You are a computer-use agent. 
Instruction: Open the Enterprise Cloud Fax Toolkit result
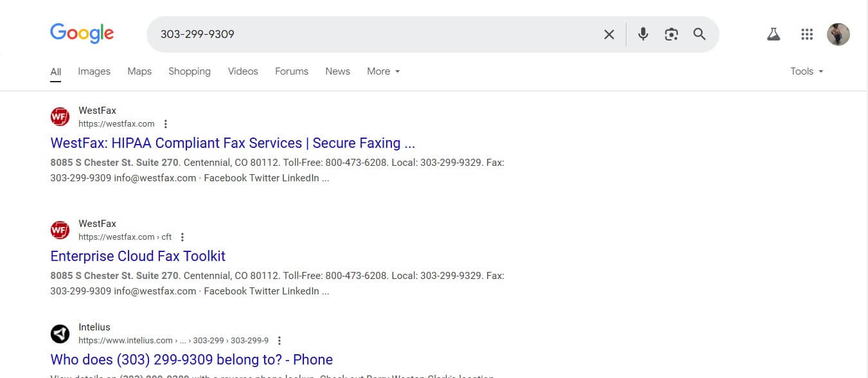[137, 256]
